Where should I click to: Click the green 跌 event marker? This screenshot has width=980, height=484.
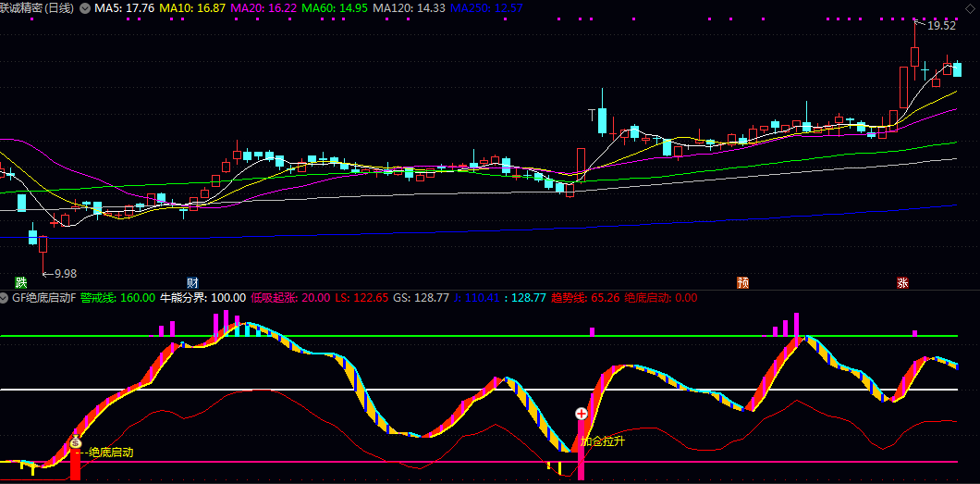[x=21, y=282]
